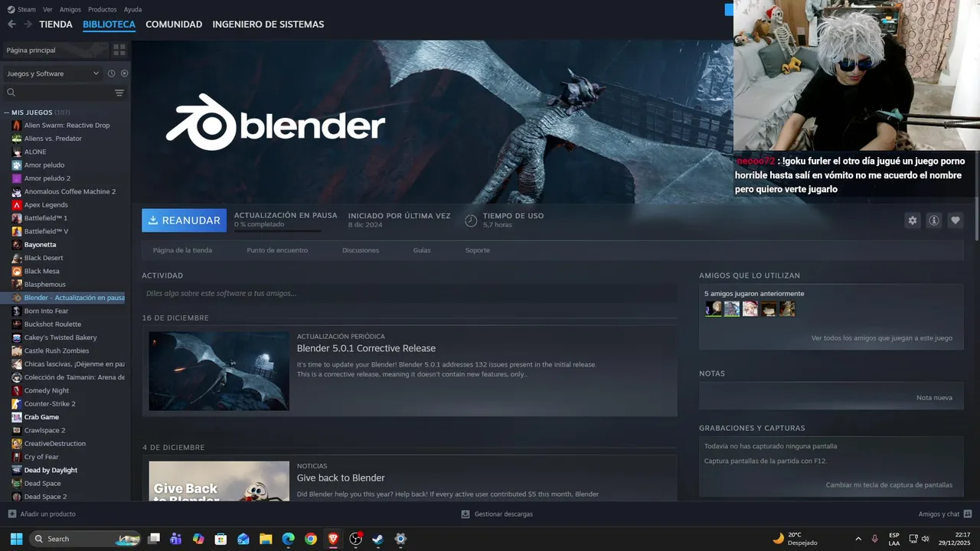
Task: Open Google Chrome from the taskbar
Action: [x=310, y=539]
